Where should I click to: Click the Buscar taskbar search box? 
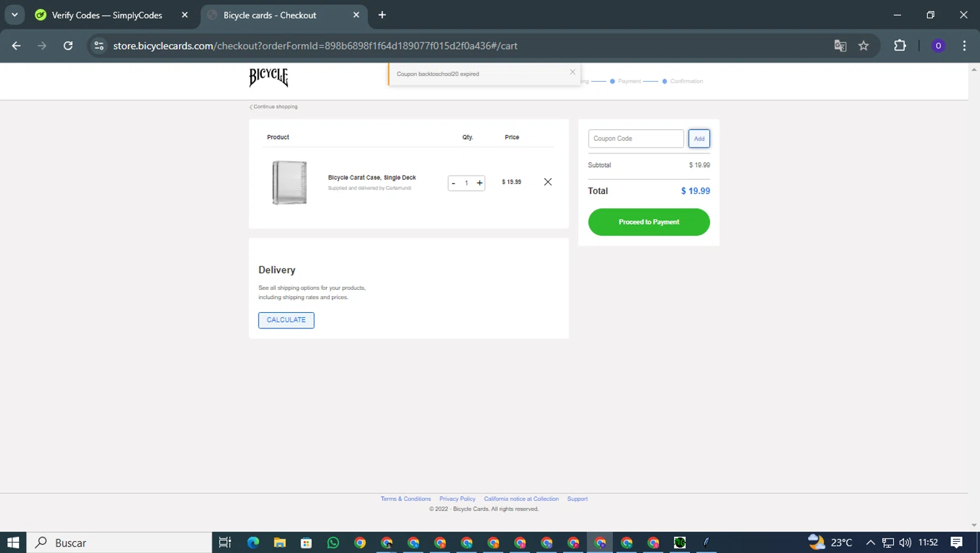[x=120, y=543]
